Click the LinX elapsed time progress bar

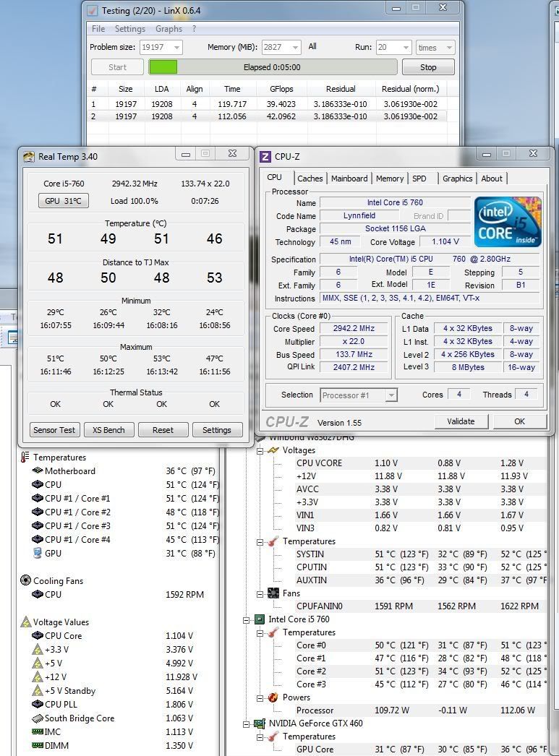[273, 67]
